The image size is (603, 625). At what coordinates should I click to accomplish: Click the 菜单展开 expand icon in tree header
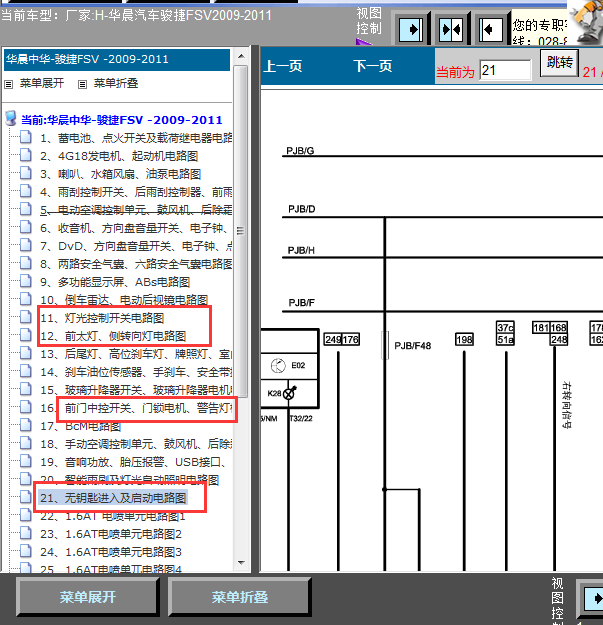pyautogui.click(x=8, y=84)
